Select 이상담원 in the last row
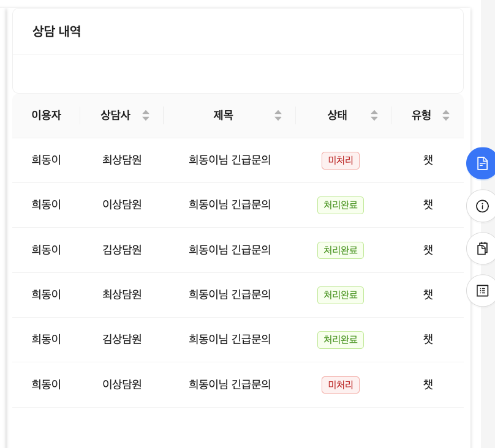The width and height of the screenshot is (495, 448). [x=122, y=384]
